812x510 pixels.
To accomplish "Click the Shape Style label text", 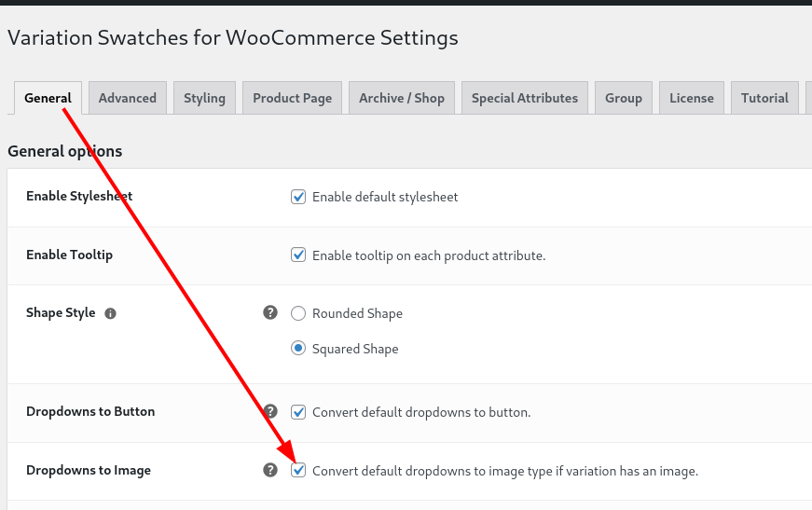I will click(61, 312).
